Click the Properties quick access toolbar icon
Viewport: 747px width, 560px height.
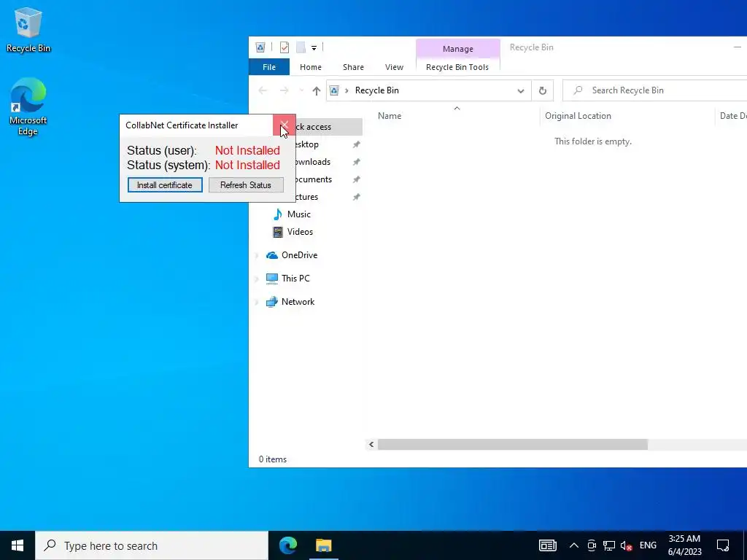coord(285,47)
